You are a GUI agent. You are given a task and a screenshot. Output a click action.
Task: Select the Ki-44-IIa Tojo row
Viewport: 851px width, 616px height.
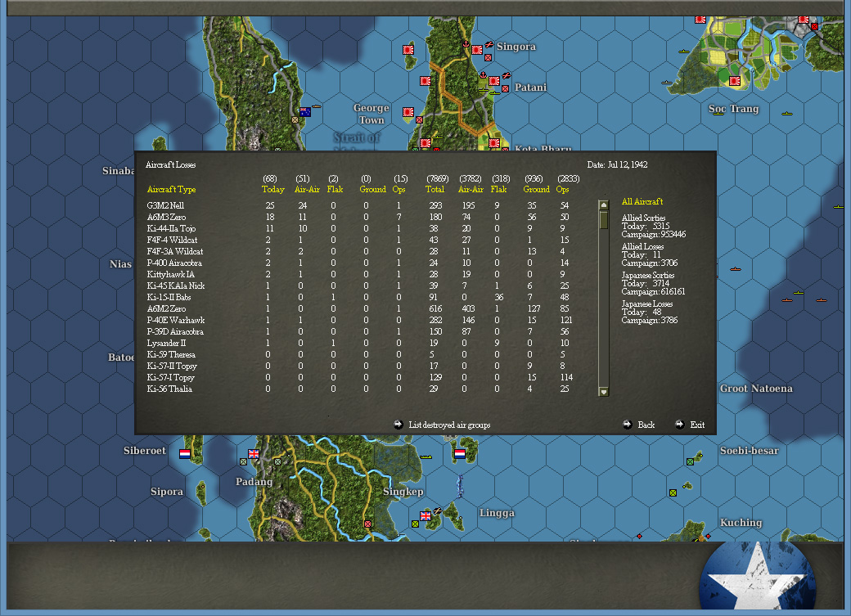tap(358, 228)
